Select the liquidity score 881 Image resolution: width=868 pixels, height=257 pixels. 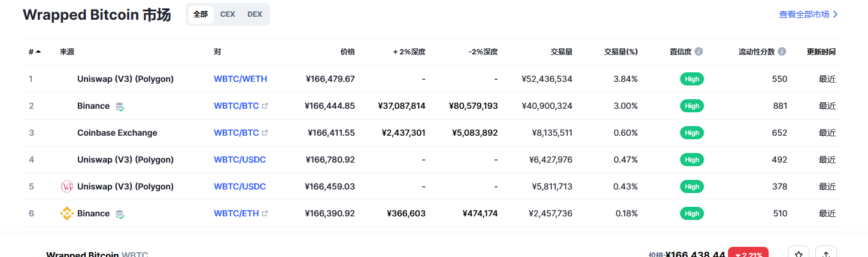pyautogui.click(x=780, y=106)
